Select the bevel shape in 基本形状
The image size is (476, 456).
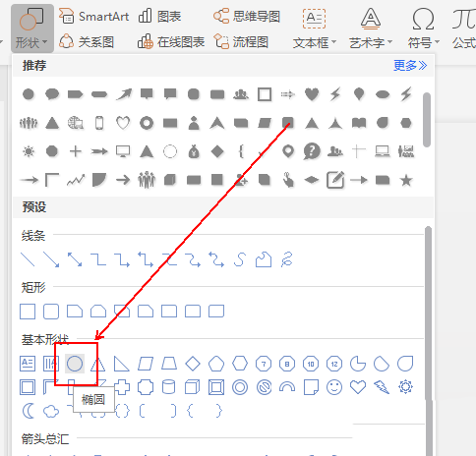[216, 387]
